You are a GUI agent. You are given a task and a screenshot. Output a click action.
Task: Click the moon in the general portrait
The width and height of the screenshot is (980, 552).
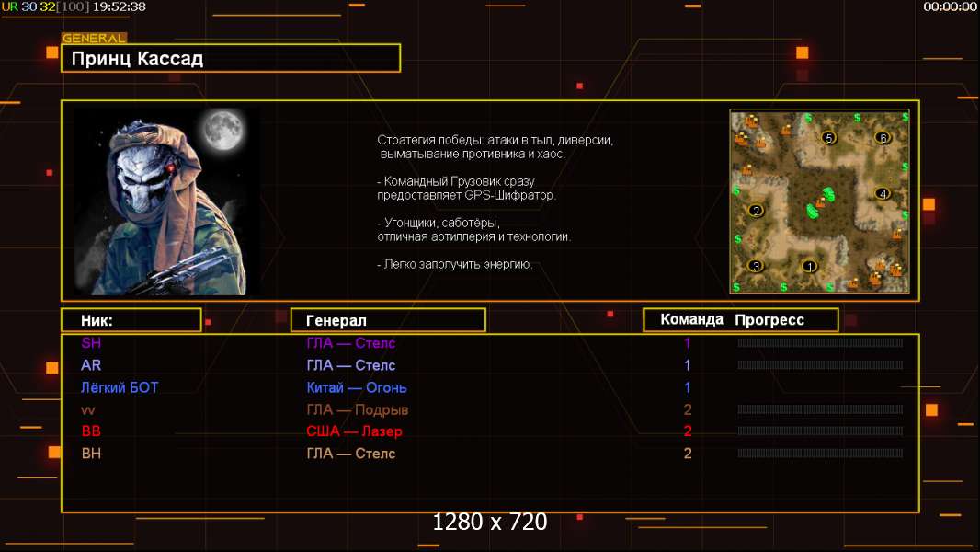[x=223, y=129]
